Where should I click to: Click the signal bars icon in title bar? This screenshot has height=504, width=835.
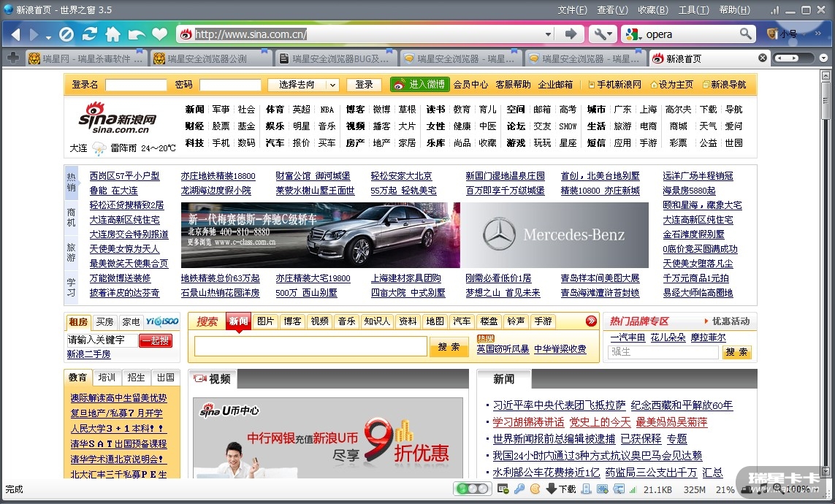tap(775, 10)
